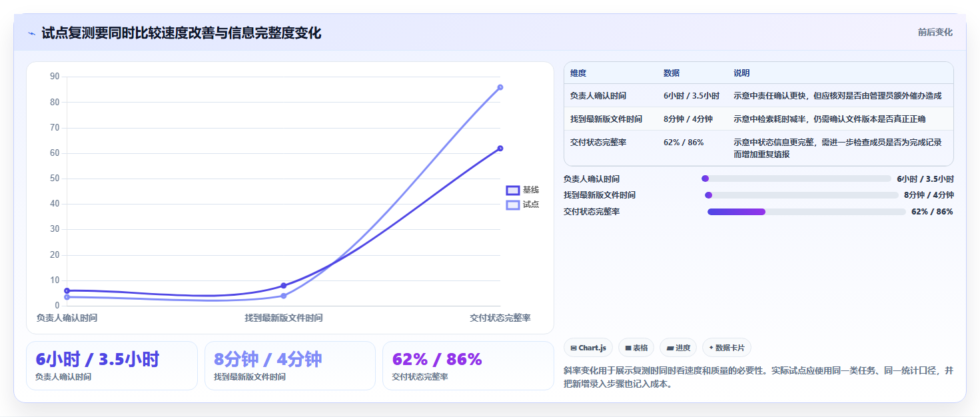Click the 试点 data point at value 86

[x=500, y=87]
